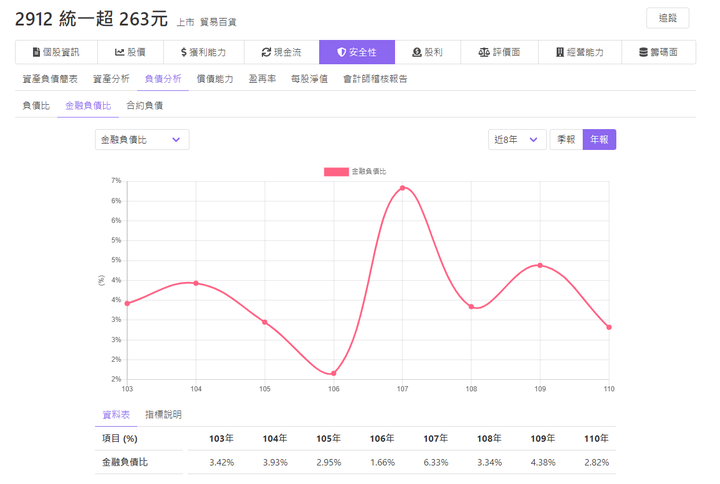Click the building icon in 經營能力 tab

click(560, 52)
